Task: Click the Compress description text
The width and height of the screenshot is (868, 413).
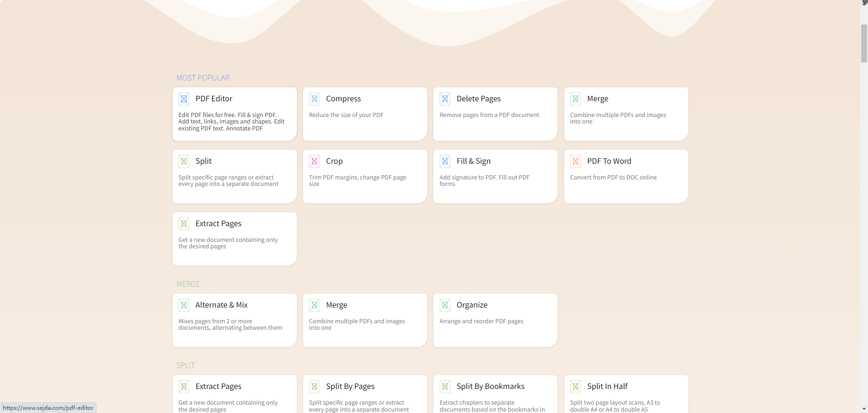Action: tap(346, 115)
